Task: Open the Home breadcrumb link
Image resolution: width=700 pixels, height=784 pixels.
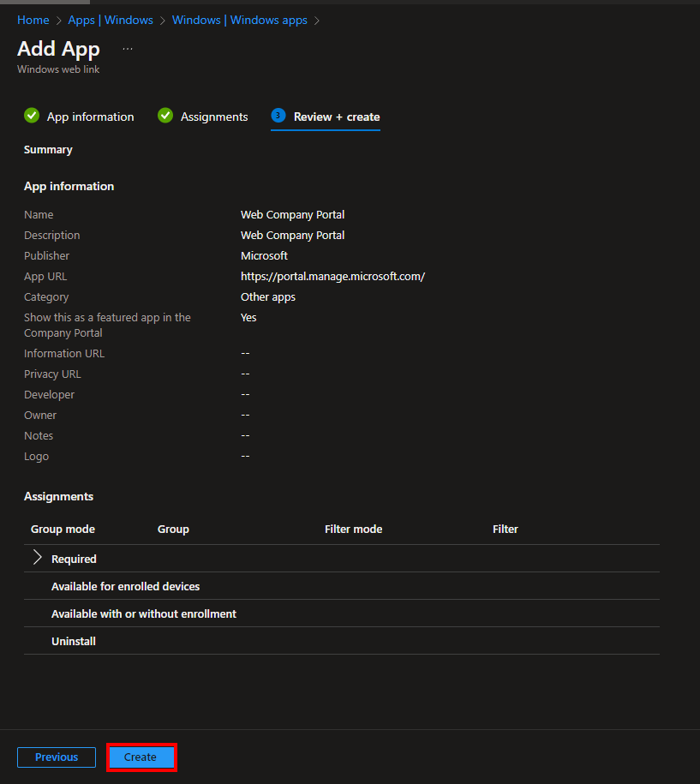Action: point(33,20)
